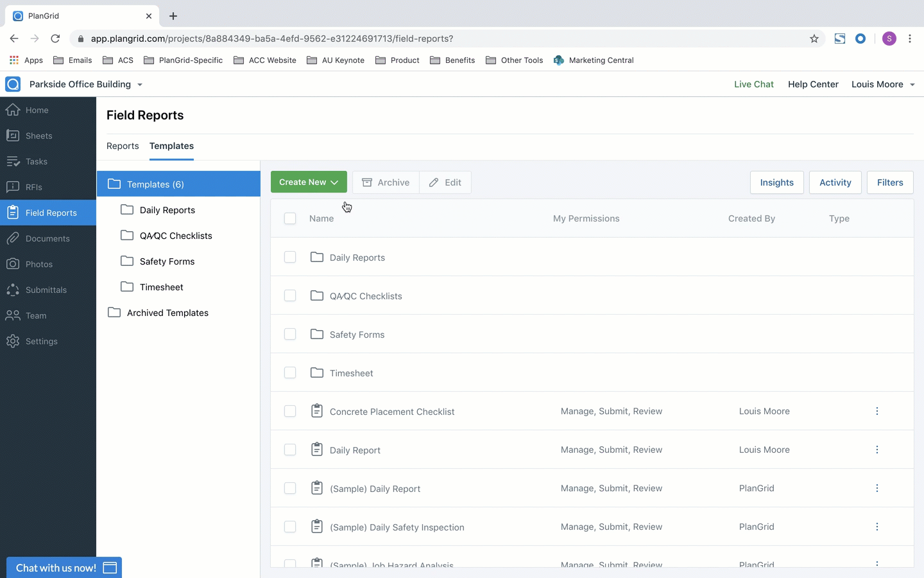The image size is (924, 578).
Task: Check the select-all checkbox in header
Action: [x=290, y=218]
